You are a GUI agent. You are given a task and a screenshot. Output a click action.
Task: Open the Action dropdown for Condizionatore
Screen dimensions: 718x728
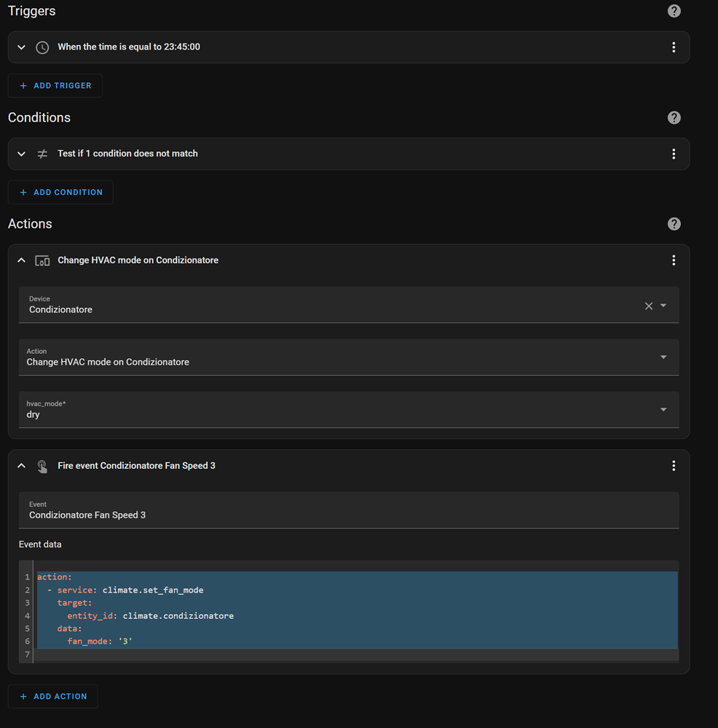[663, 357]
